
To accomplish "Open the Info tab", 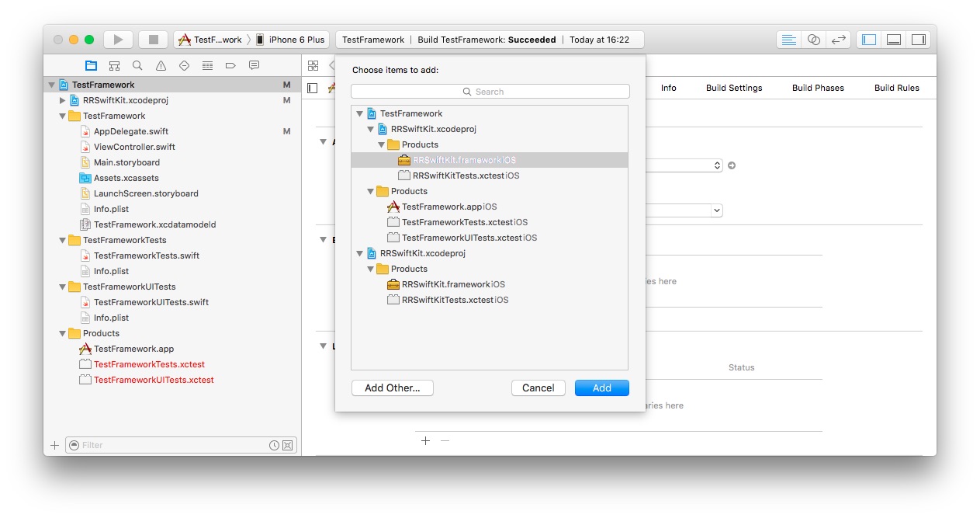I will tap(669, 88).
